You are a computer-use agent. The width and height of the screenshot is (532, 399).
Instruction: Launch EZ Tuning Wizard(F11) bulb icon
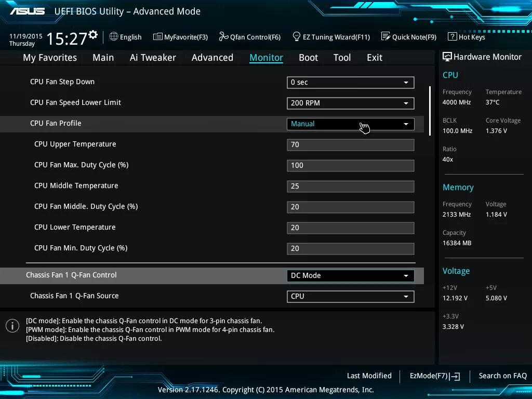[x=296, y=36]
